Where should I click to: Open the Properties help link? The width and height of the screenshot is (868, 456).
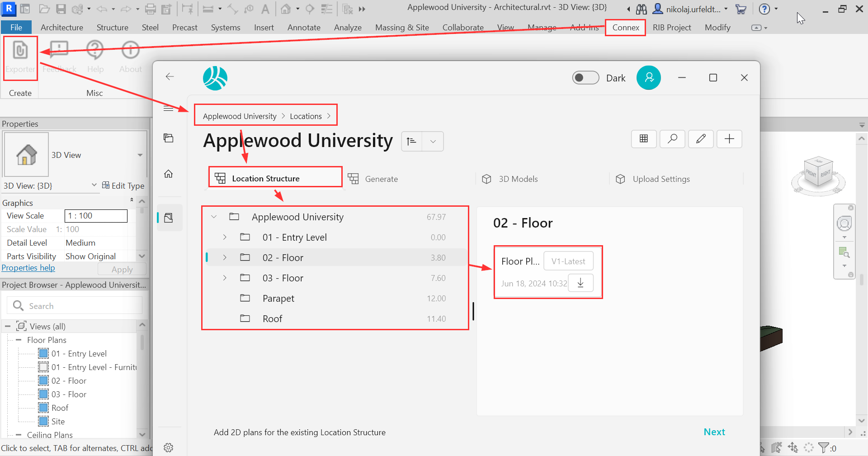(28, 268)
